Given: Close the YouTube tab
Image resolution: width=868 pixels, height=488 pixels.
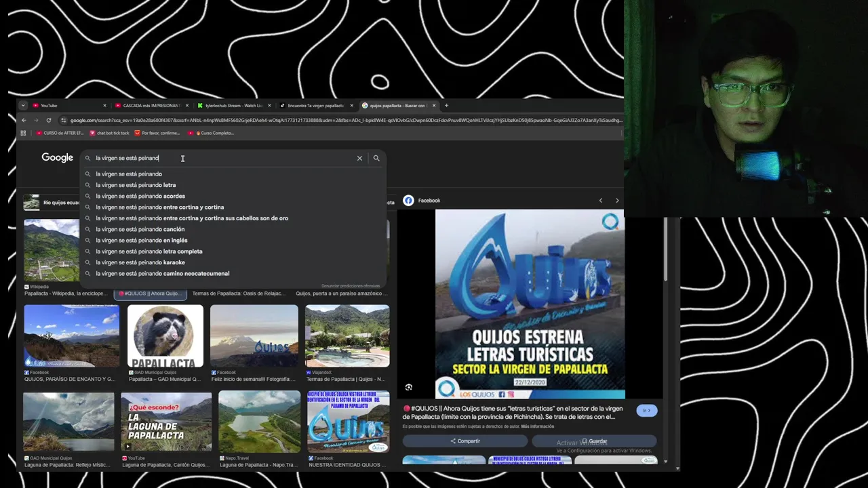Looking at the screenshot, I should pos(104,105).
